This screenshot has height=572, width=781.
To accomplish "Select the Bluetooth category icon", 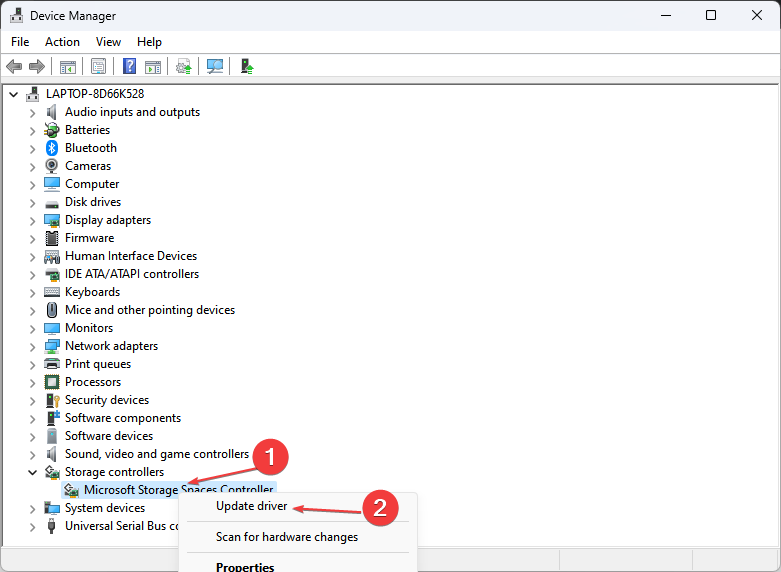I will [52, 148].
